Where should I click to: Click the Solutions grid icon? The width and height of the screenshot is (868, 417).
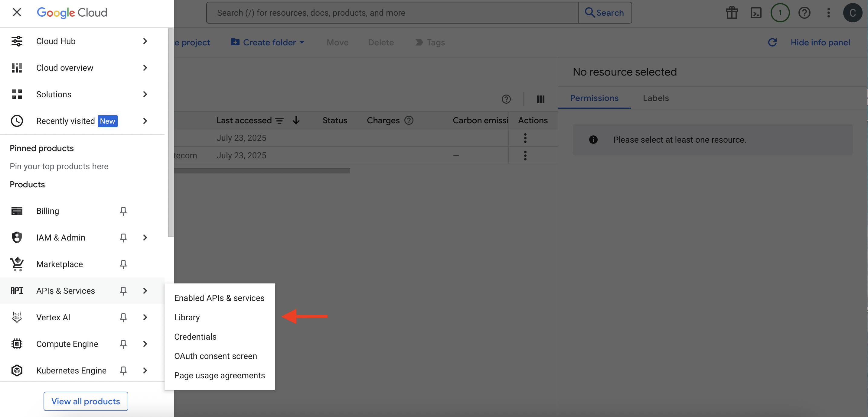pos(17,94)
